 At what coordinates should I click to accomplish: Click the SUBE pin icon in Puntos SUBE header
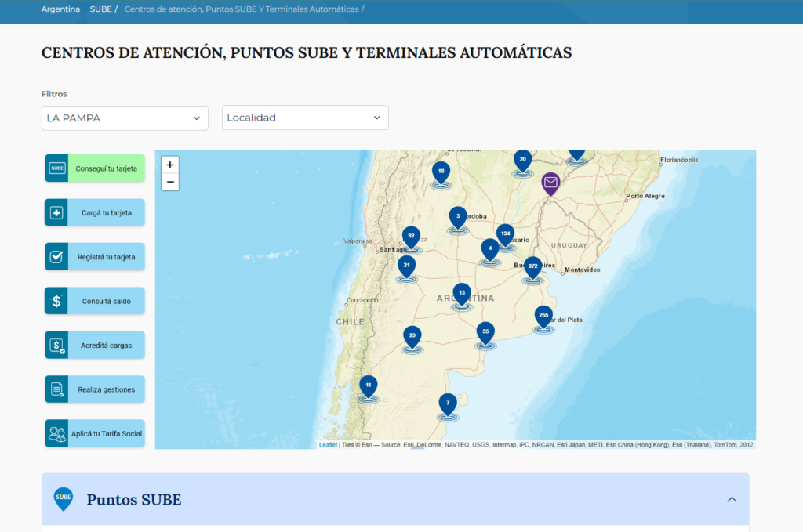pos(64,499)
